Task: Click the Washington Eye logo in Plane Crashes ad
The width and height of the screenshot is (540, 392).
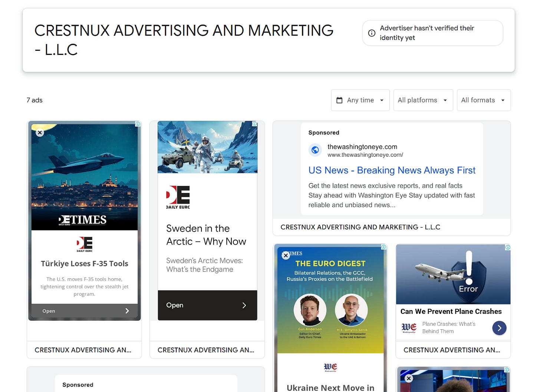Action: pos(409,328)
